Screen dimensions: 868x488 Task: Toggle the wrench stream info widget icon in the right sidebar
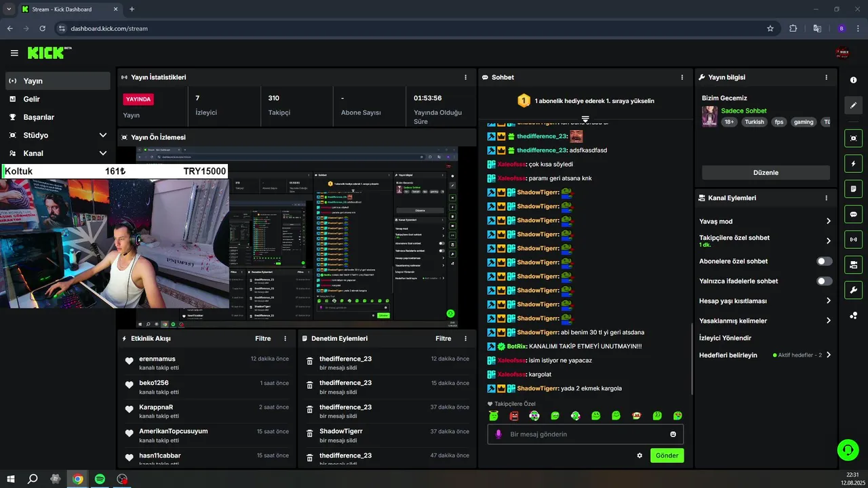(x=853, y=290)
